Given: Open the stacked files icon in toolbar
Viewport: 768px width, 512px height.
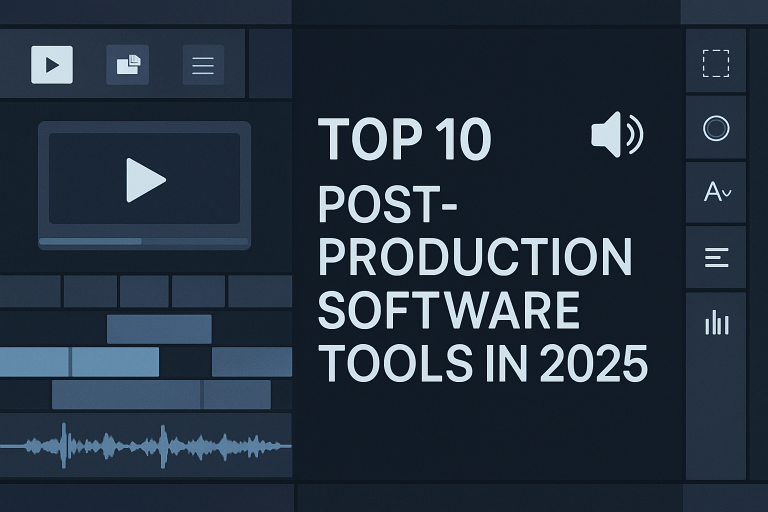Looking at the screenshot, I should (127, 65).
